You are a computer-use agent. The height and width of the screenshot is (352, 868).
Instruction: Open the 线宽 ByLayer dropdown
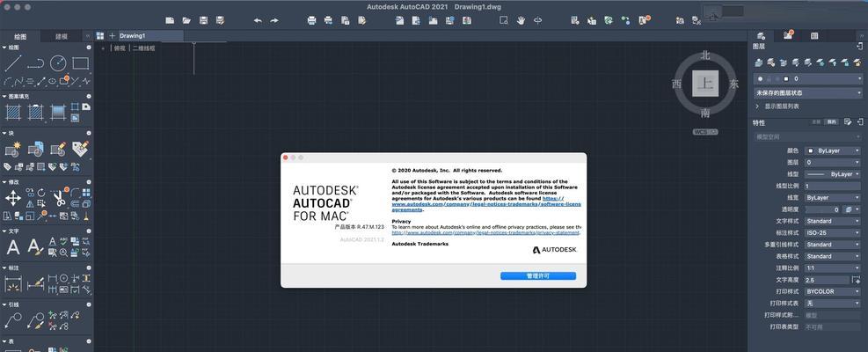click(x=833, y=197)
